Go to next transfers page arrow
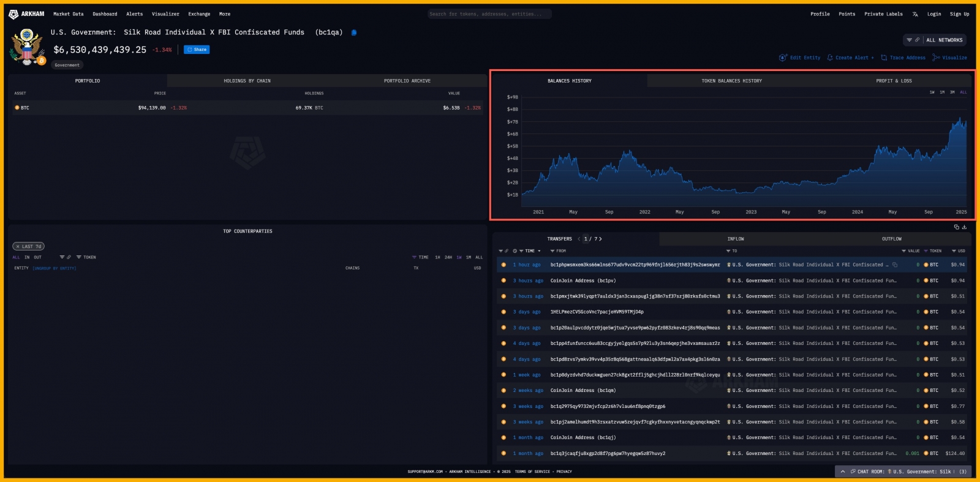Image resolution: width=980 pixels, height=482 pixels. (601, 239)
